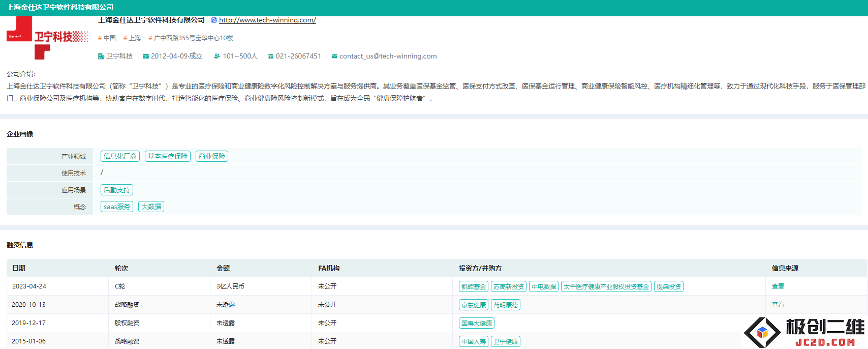868x349 pixels.
Task: Click investor tag 国寿大健康
Action: point(477,324)
